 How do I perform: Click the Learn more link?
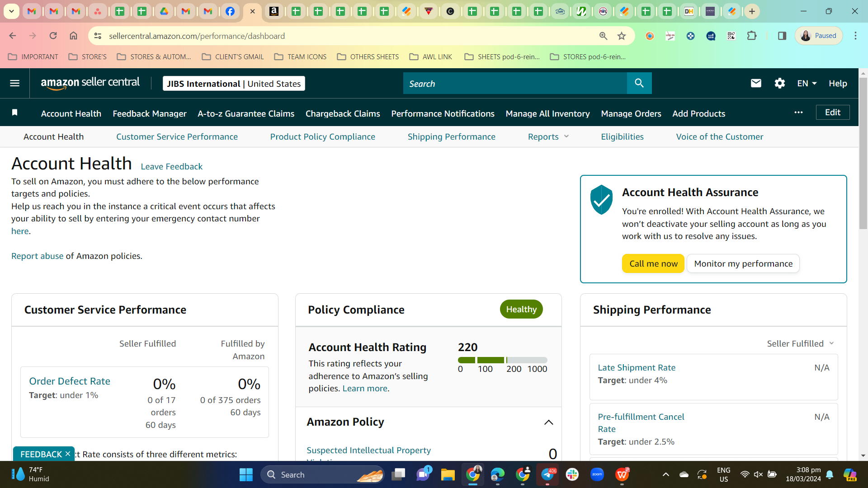[x=365, y=388]
